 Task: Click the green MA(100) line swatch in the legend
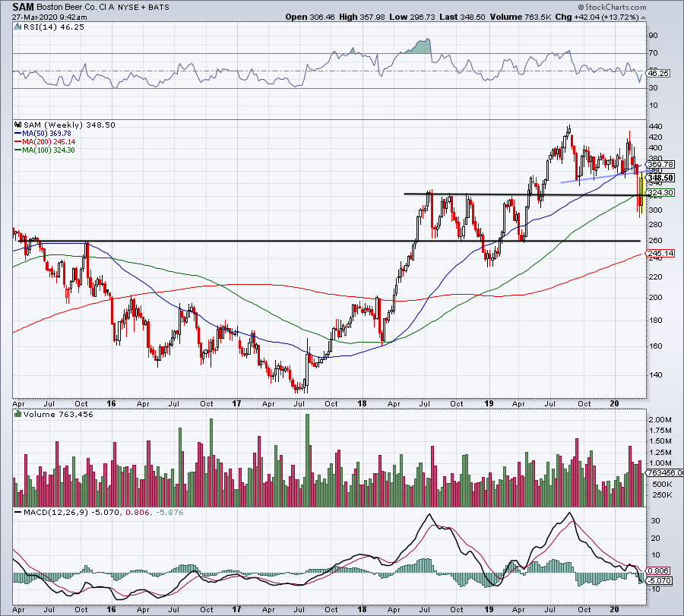pos(18,150)
